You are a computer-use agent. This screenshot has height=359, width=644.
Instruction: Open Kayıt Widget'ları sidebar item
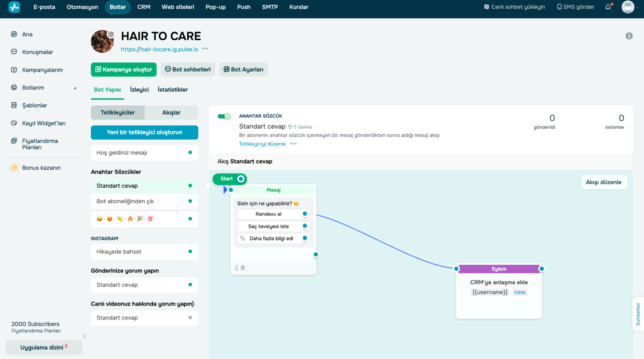click(43, 123)
